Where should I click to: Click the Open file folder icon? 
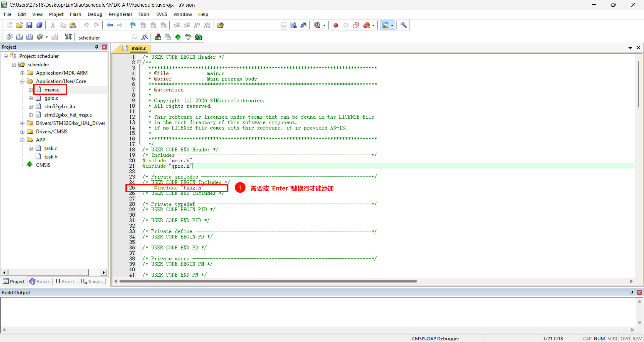click(x=19, y=25)
